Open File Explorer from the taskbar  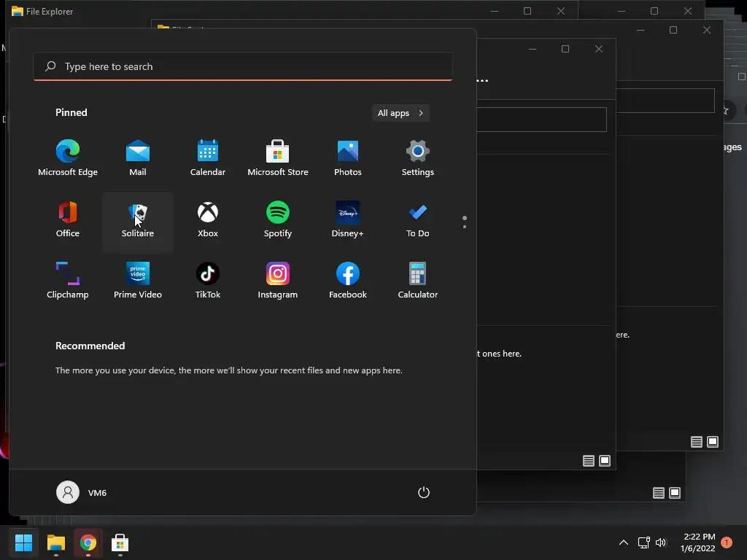pos(55,542)
